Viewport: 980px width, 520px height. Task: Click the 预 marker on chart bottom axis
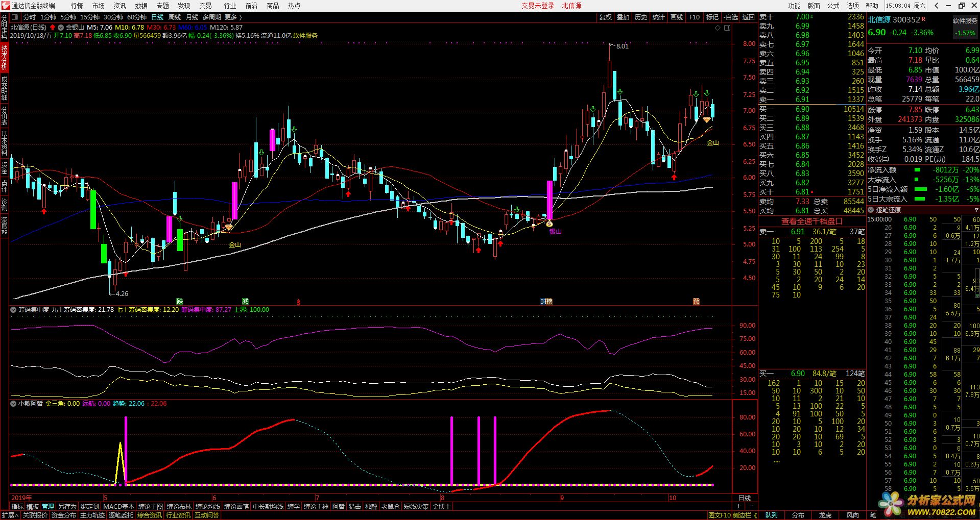pyautogui.click(x=696, y=302)
